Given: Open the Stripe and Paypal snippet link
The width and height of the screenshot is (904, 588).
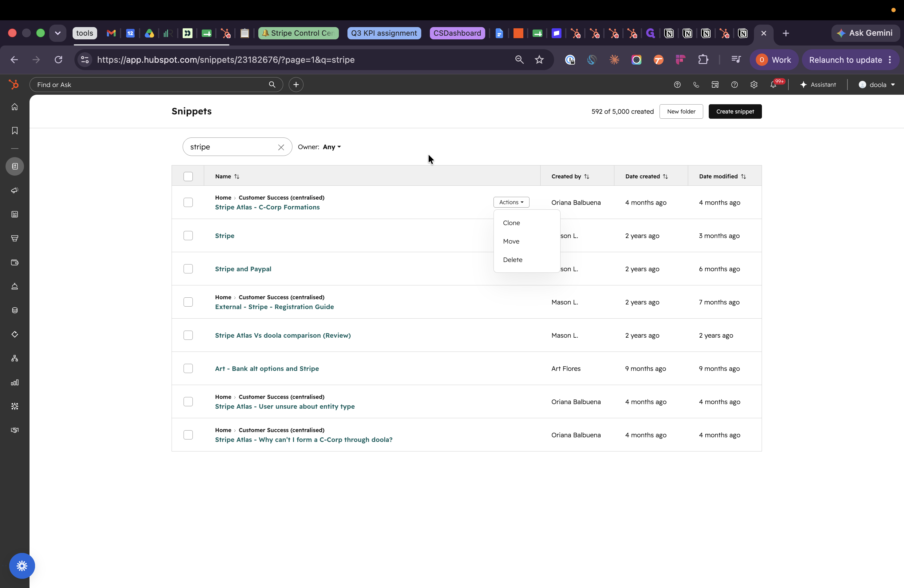Looking at the screenshot, I should (x=243, y=269).
